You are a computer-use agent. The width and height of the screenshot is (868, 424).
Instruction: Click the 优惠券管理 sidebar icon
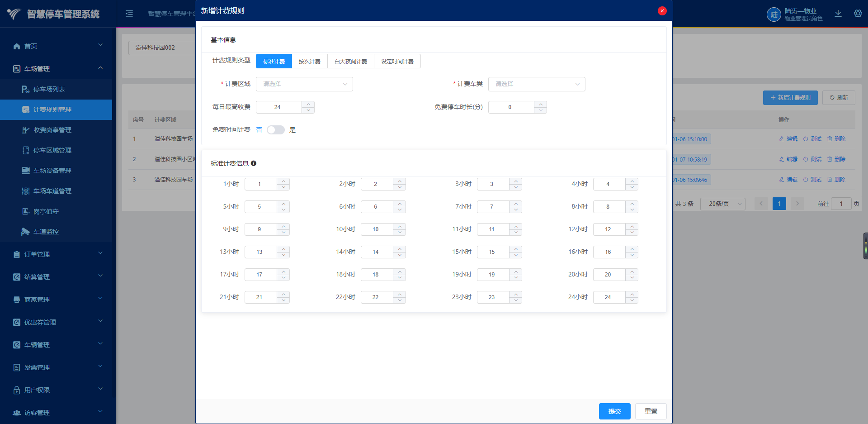[x=17, y=322]
